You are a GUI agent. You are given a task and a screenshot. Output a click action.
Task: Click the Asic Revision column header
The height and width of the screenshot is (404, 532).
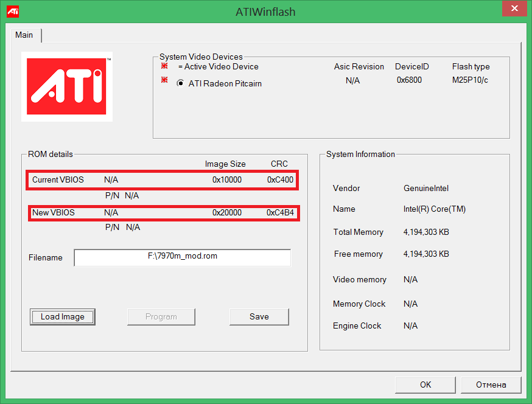point(359,66)
